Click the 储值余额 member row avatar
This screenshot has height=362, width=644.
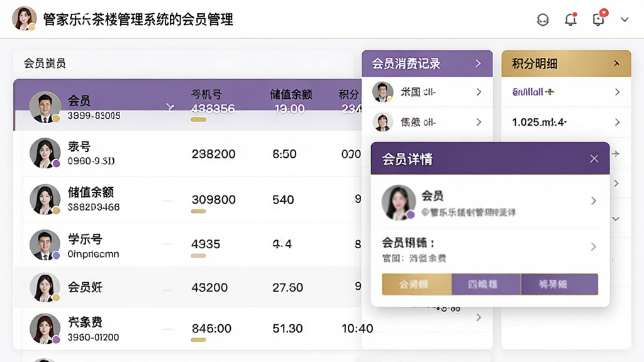pyautogui.click(x=45, y=199)
